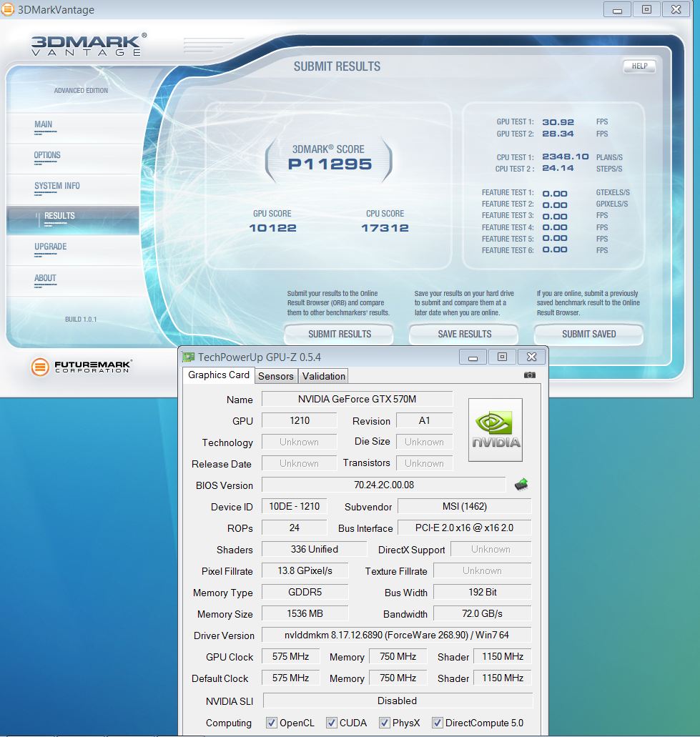The image size is (700, 737).
Task: Close the GPU-Z window
Action: pos(532,357)
